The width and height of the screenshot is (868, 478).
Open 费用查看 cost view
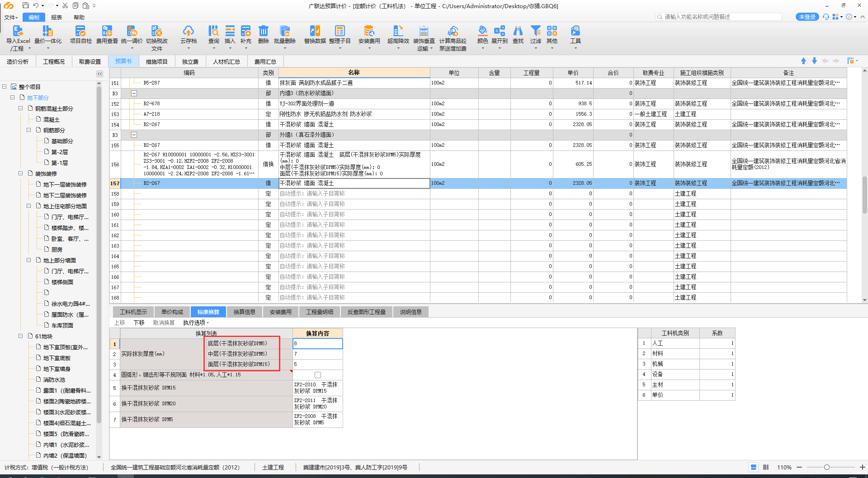click(107, 31)
